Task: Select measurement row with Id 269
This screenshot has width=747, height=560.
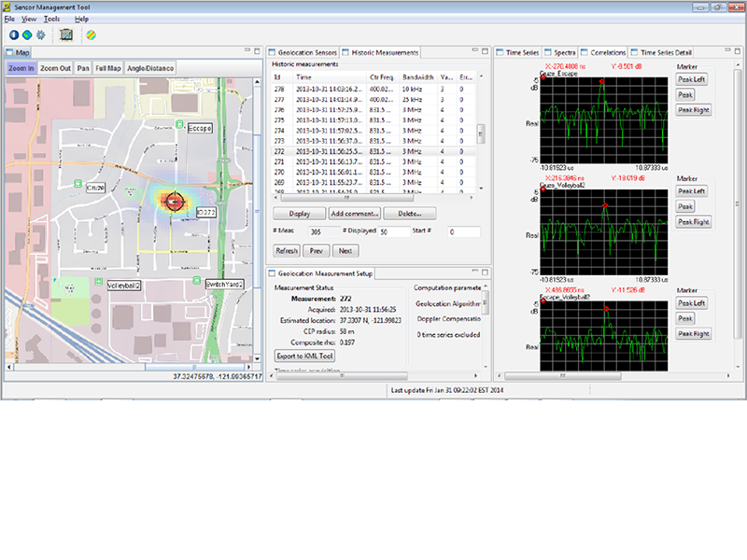Action: pos(373,182)
